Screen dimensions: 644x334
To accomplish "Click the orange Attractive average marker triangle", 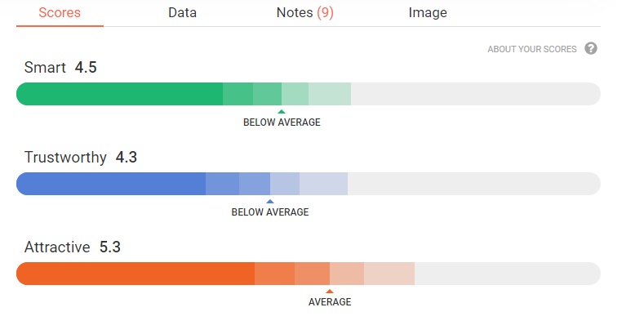I will (330, 292).
